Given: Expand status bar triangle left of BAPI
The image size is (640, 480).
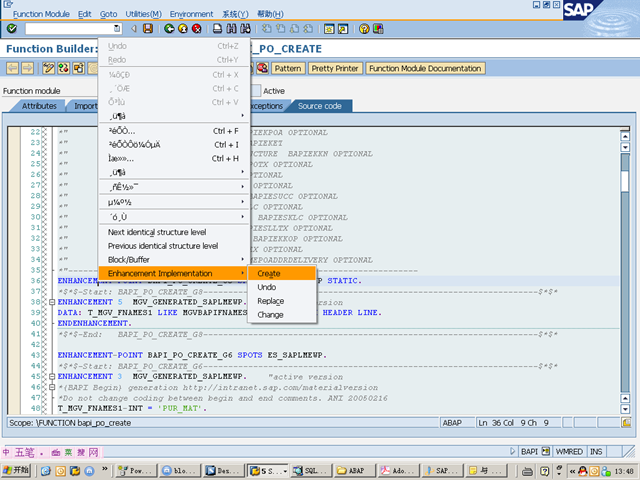Looking at the screenshot, I should [x=513, y=451].
